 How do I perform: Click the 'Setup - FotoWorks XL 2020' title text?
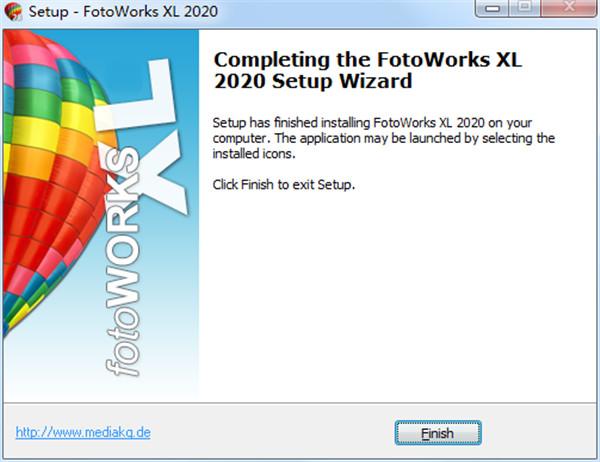123,11
